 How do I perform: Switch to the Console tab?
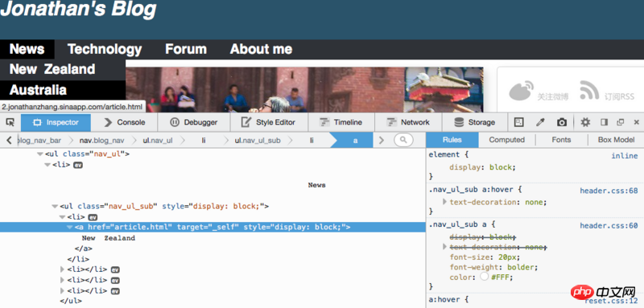coord(125,122)
